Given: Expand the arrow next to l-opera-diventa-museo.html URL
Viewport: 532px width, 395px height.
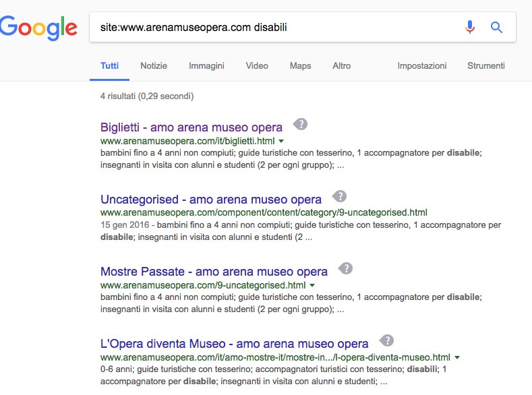Looking at the screenshot, I should [x=457, y=357].
